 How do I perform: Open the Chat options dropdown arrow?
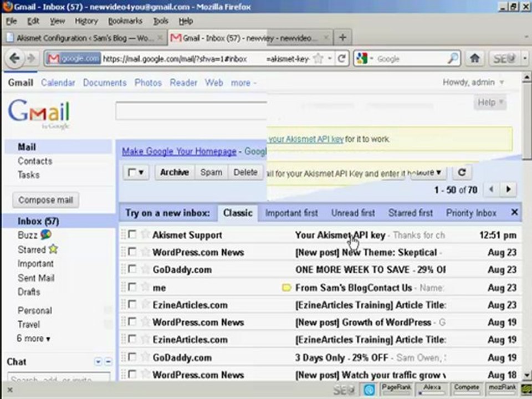coord(98,362)
